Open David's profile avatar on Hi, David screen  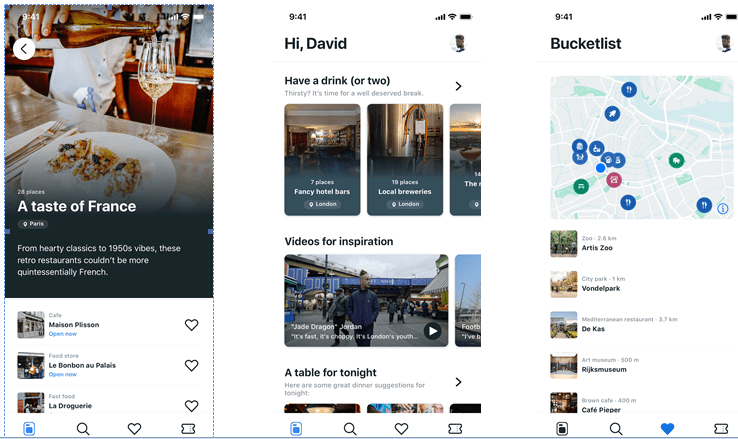459,43
